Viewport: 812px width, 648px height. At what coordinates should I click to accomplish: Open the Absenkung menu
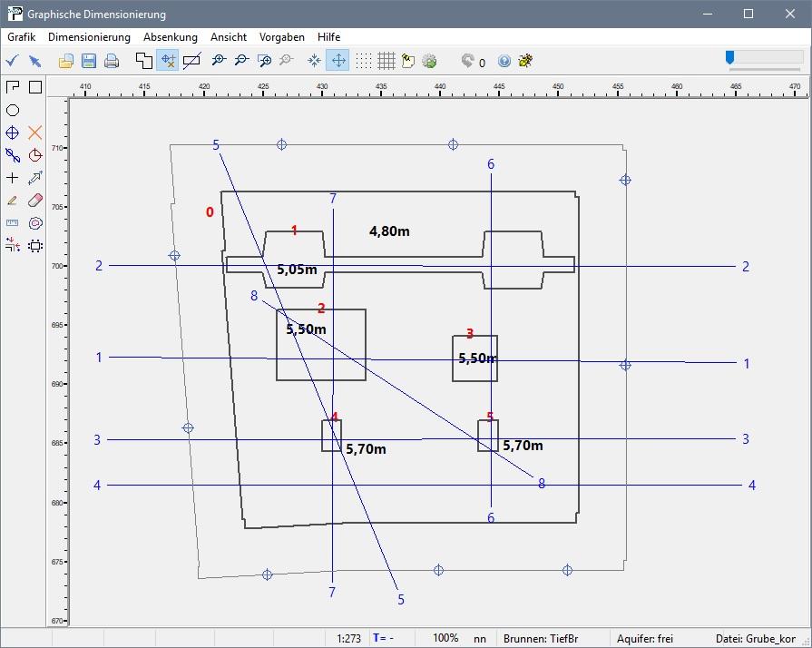click(x=170, y=37)
